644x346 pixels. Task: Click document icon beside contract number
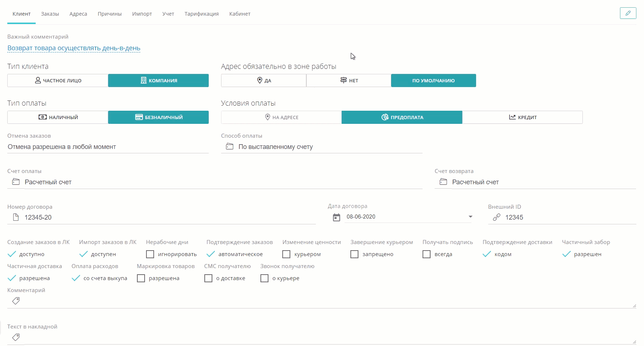pos(16,217)
